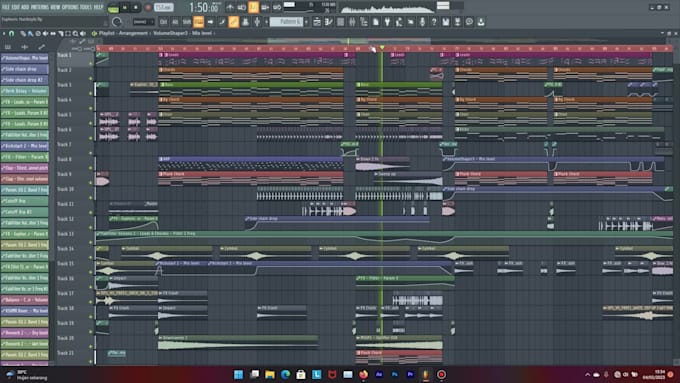Click the playhead marker on the timeline ruler

coord(382,48)
